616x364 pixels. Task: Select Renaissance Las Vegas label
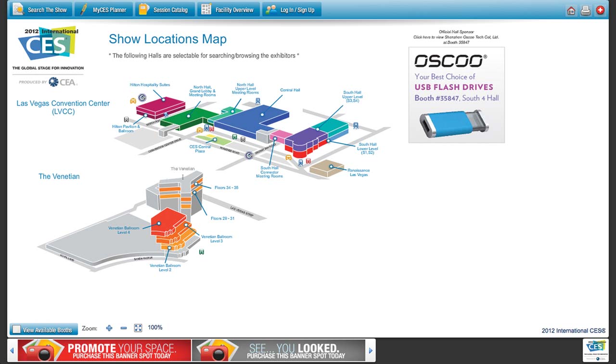[x=359, y=173]
